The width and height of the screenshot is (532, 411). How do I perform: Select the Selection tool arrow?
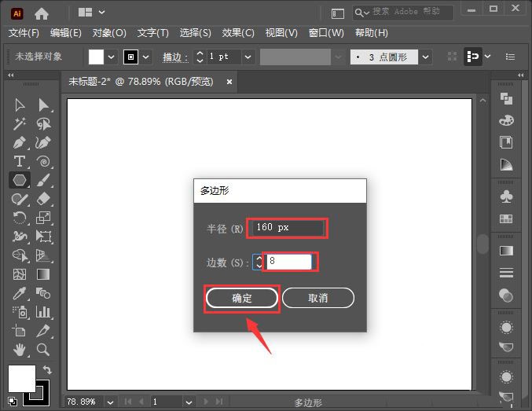coord(20,105)
